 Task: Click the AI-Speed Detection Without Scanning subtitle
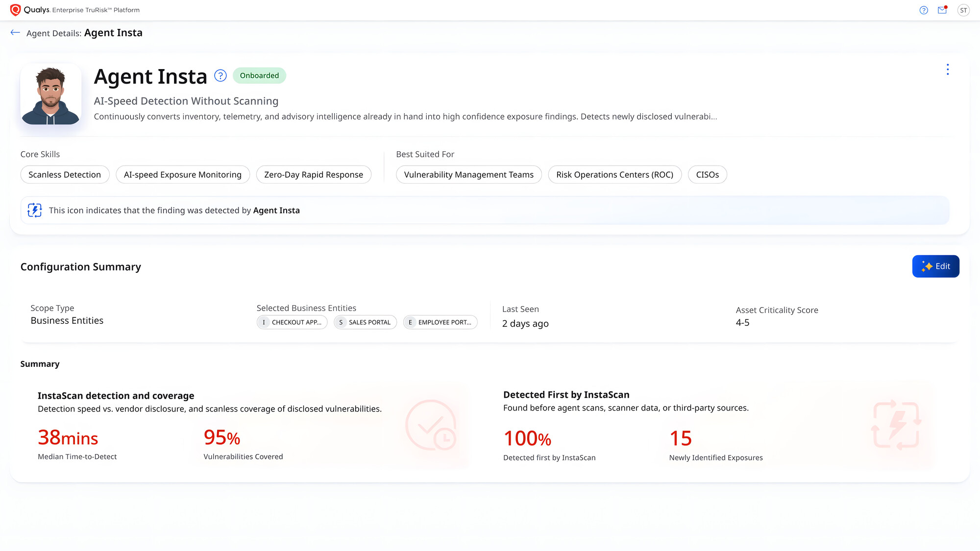point(186,101)
